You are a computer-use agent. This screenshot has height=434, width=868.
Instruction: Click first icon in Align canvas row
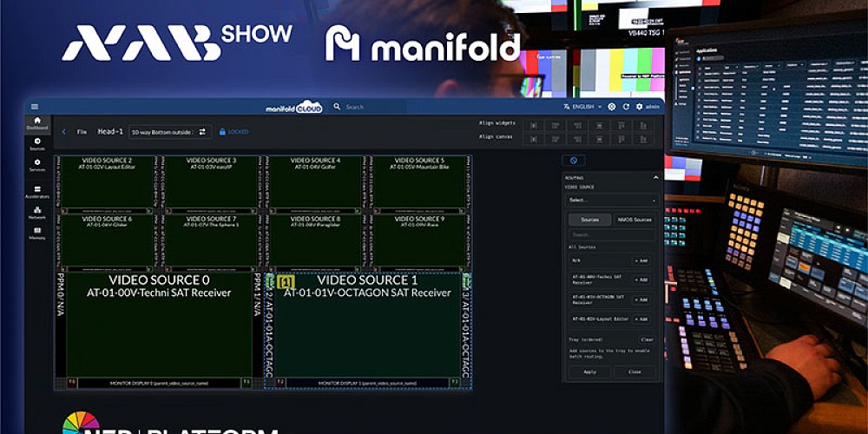click(534, 138)
